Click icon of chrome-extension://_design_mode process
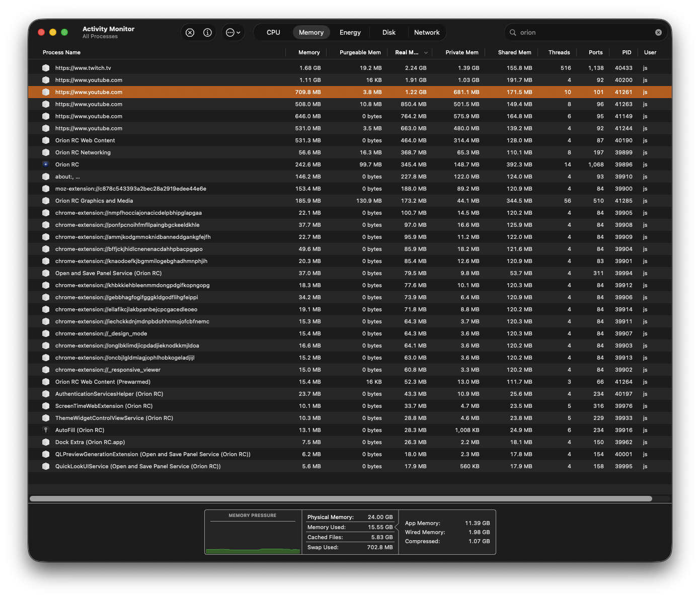 (46, 333)
